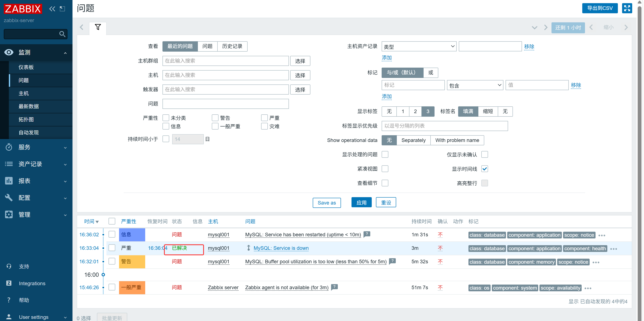
Task: Click the 问题 name input field
Action: tap(225, 104)
